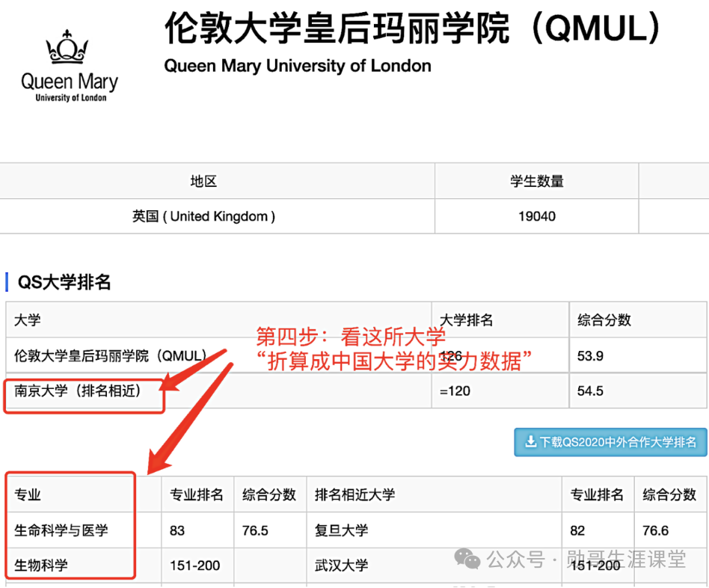Viewport: 709px width, 588px height.
Task: Click the 伦敦大学皇后玛丽学院（QMUL） table row name
Action: (x=111, y=355)
